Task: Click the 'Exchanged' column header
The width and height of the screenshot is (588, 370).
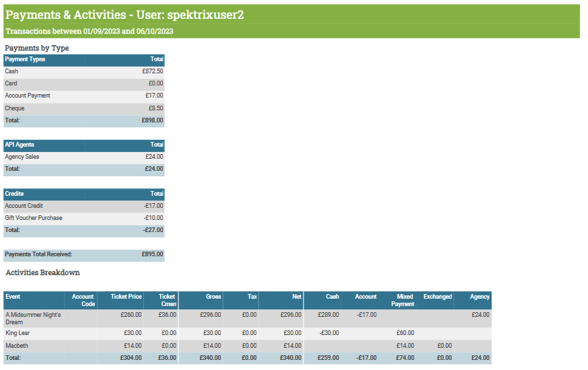Action: (x=437, y=297)
